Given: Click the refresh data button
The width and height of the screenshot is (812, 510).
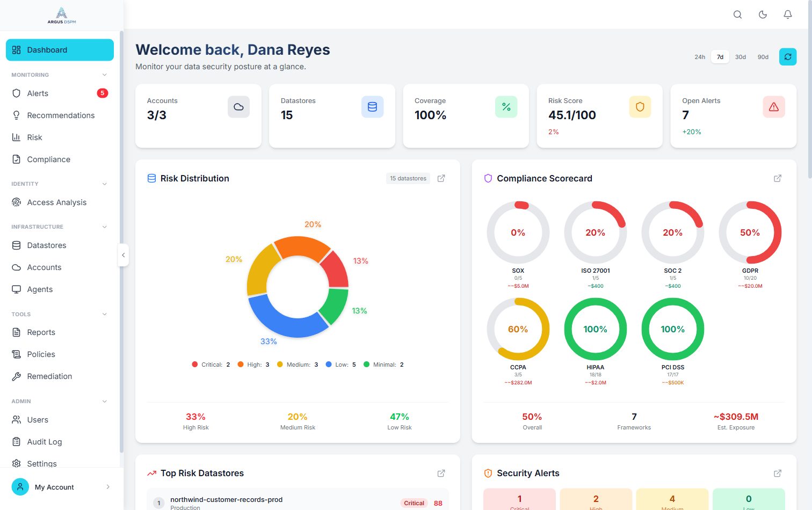Looking at the screenshot, I should point(788,56).
